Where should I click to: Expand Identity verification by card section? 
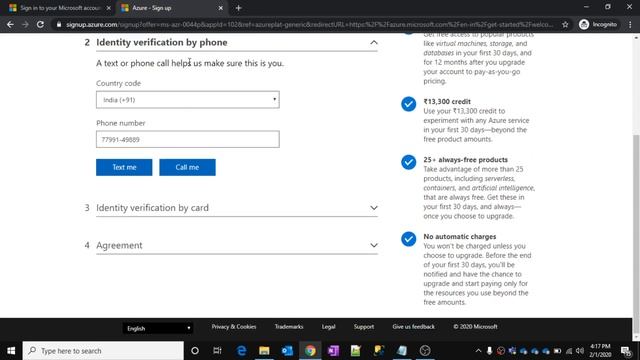point(373,208)
